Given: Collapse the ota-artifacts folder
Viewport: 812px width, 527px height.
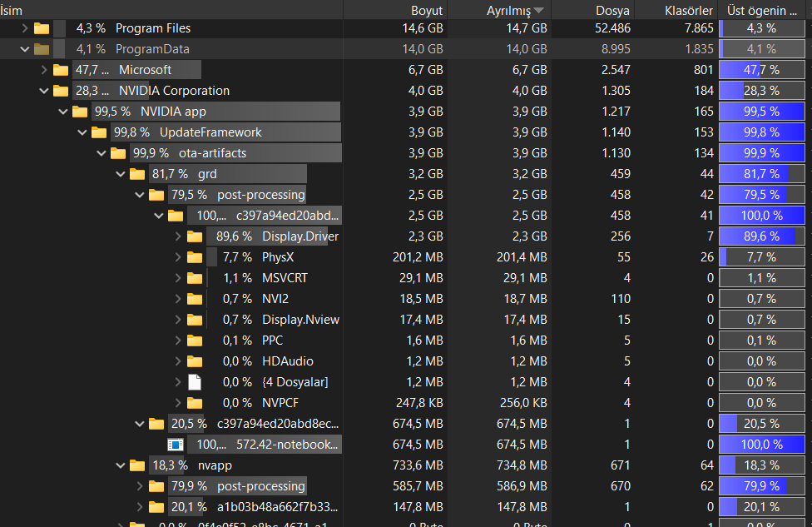Looking at the screenshot, I should click(101, 153).
